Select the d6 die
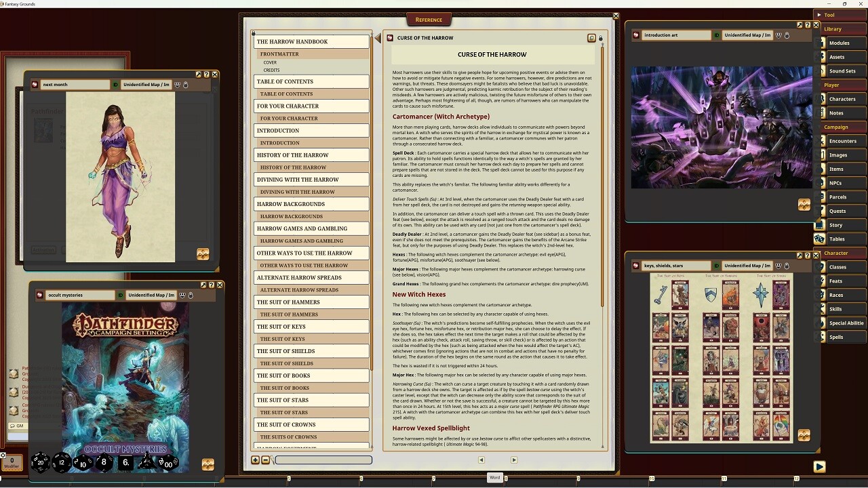 coord(125,463)
